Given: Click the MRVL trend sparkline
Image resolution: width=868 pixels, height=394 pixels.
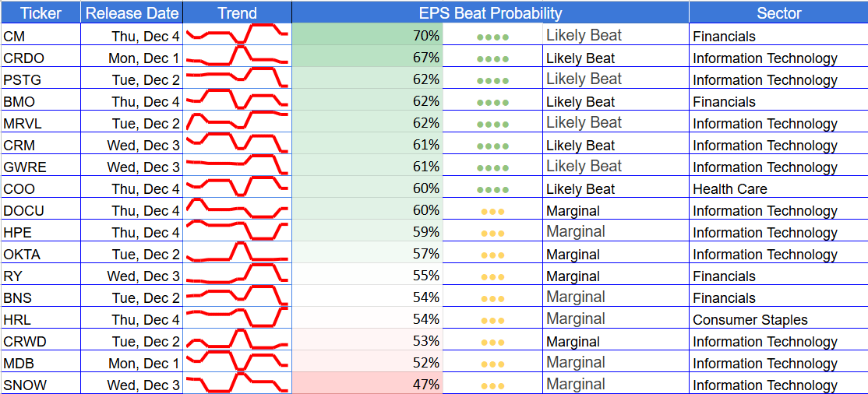Looking at the screenshot, I should [x=237, y=121].
